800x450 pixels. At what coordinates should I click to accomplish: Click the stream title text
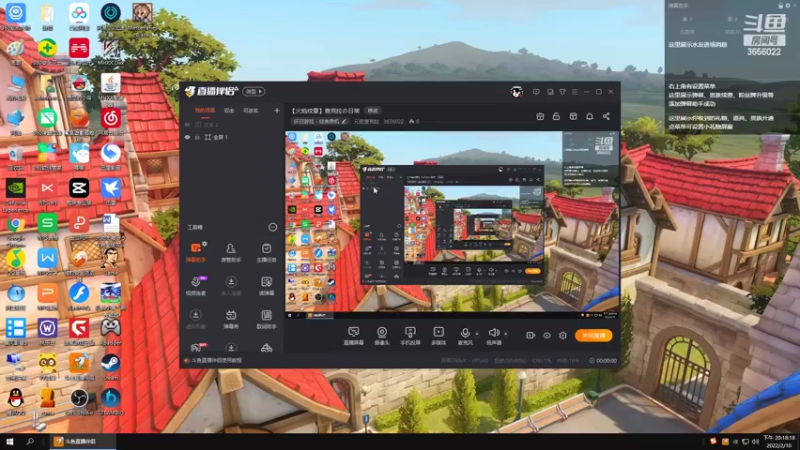[x=326, y=111]
